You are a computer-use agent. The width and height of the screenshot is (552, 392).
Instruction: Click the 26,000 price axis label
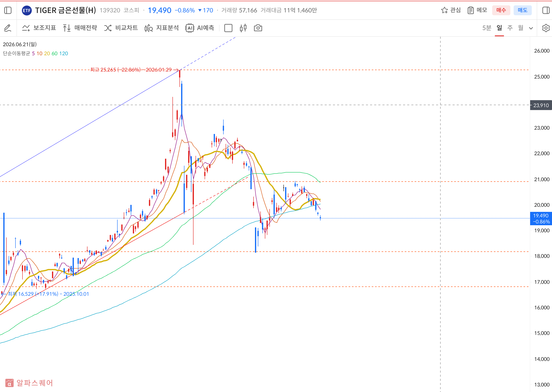tap(542, 51)
